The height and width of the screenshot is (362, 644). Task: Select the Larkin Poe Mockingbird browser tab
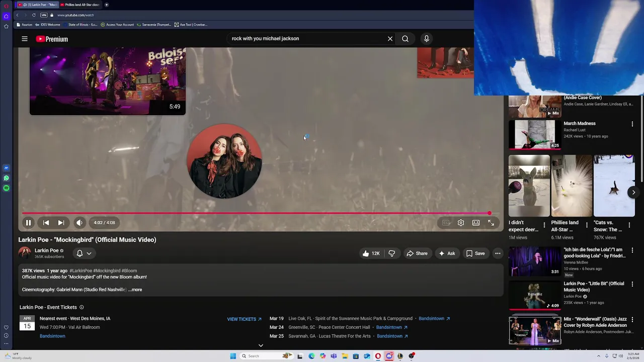37,5
